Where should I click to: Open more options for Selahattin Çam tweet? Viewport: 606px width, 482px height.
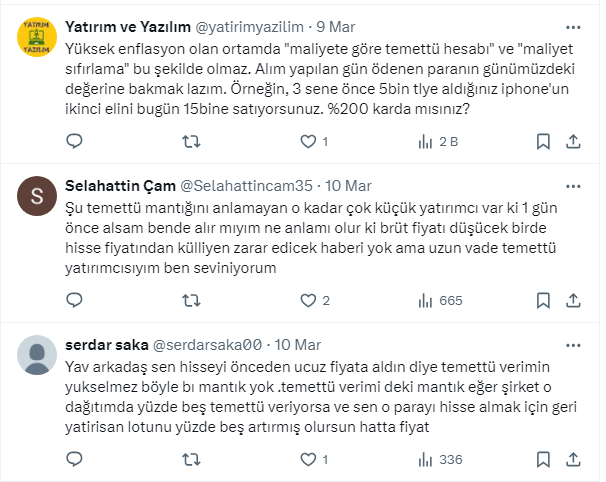point(570,186)
